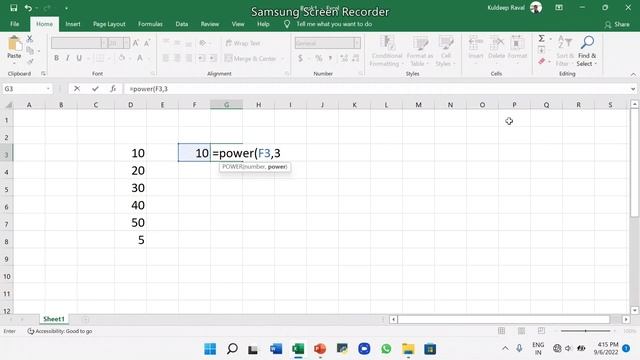Click the Format Painter icon

point(30,61)
